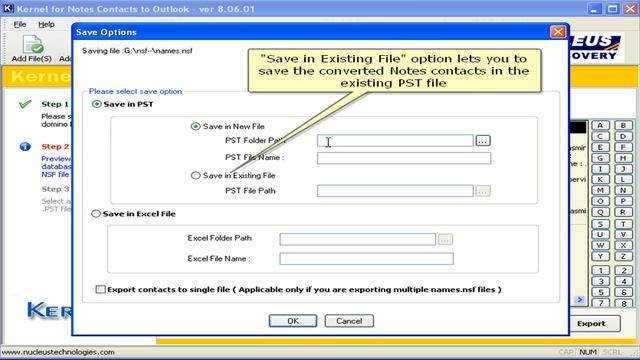Filter contacts by letter S
640x360 pixels.
coord(600,224)
